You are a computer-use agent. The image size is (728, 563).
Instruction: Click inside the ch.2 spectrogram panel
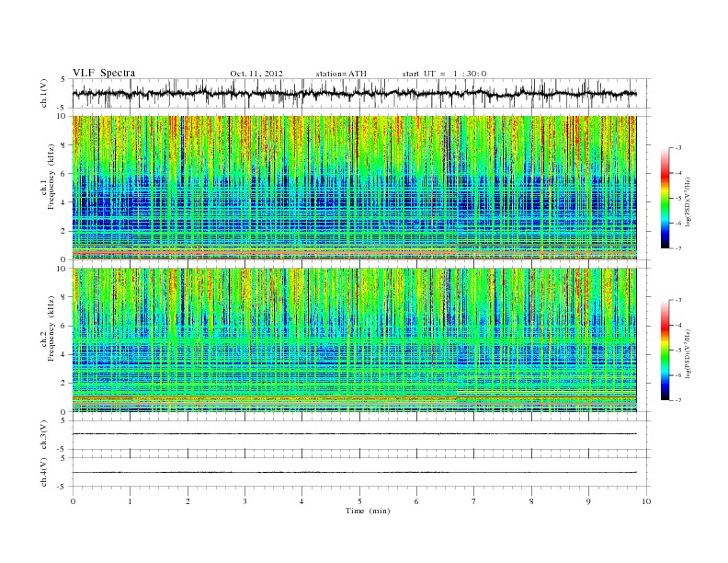coord(354,339)
